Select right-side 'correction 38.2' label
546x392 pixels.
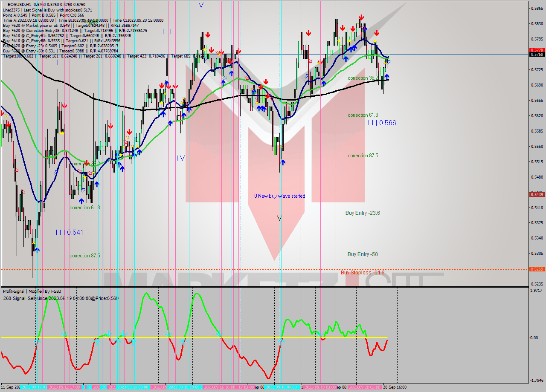tap(363, 78)
